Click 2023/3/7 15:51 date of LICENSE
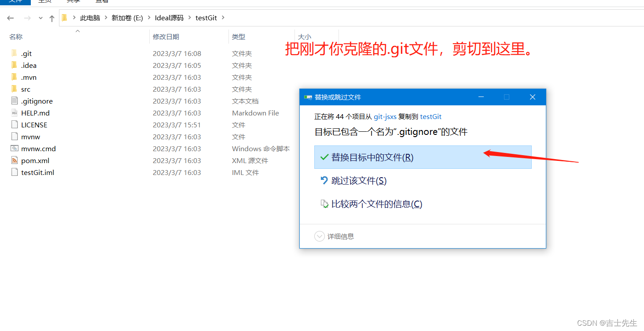The height and width of the screenshot is (331, 644). tap(177, 125)
